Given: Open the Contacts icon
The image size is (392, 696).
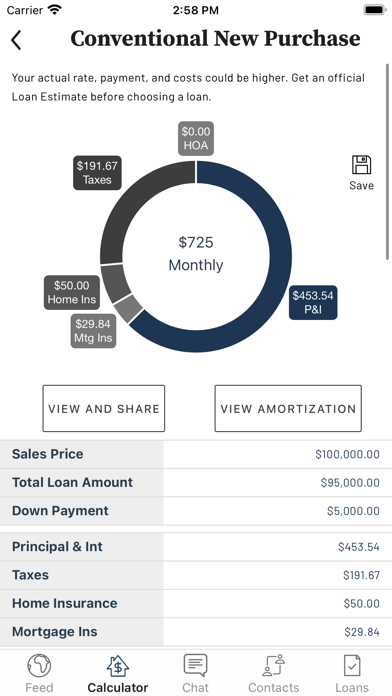Looking at the screenshot, I should click(273, 665).
